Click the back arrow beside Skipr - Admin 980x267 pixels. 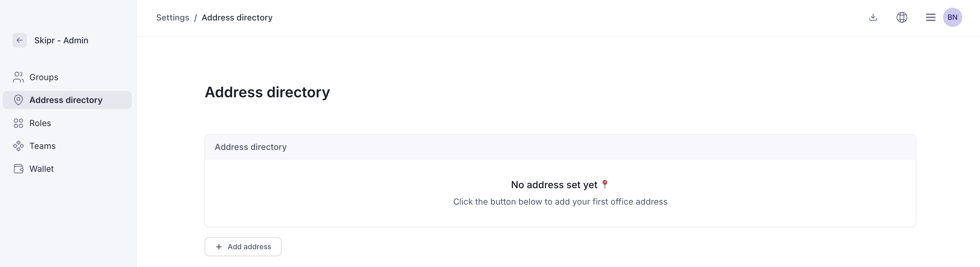[x=19, y=40]
